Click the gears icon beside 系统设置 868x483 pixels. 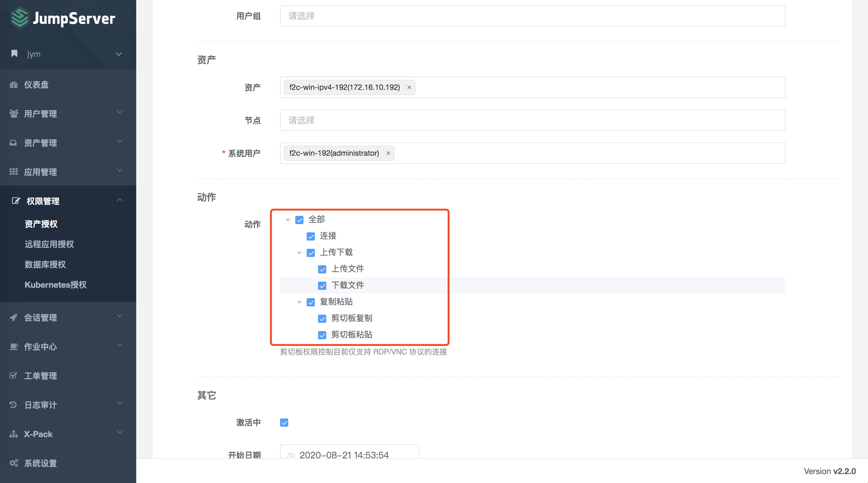tap(14, 463)
